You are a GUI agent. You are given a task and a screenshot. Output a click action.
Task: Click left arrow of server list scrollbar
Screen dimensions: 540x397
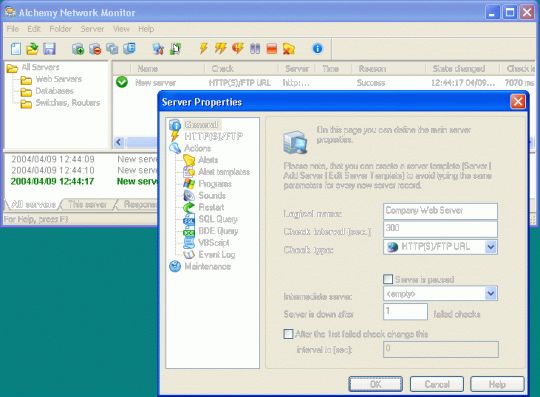(119, 142)
